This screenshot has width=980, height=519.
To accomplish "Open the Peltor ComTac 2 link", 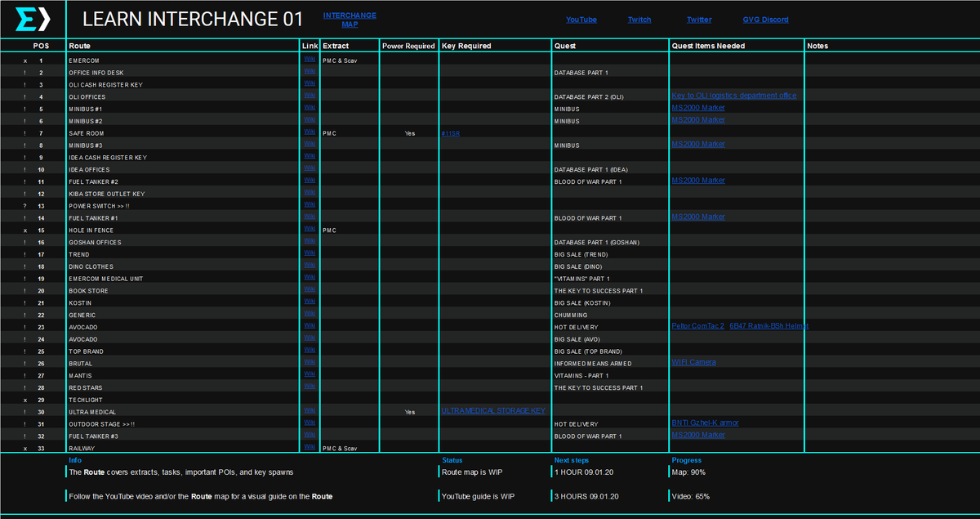I will (x=698, y=326).
